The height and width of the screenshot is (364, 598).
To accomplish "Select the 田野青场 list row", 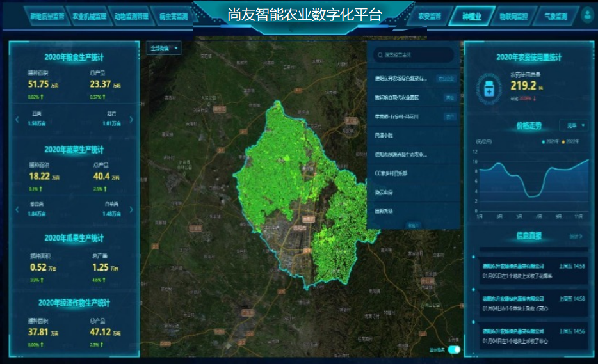I will pos(414,210).
